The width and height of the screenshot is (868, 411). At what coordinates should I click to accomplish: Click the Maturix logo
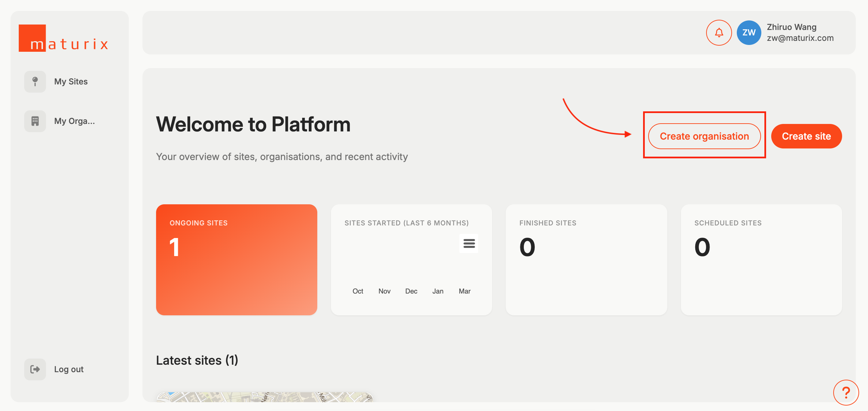pyautogui.click(x=63, y=38)
